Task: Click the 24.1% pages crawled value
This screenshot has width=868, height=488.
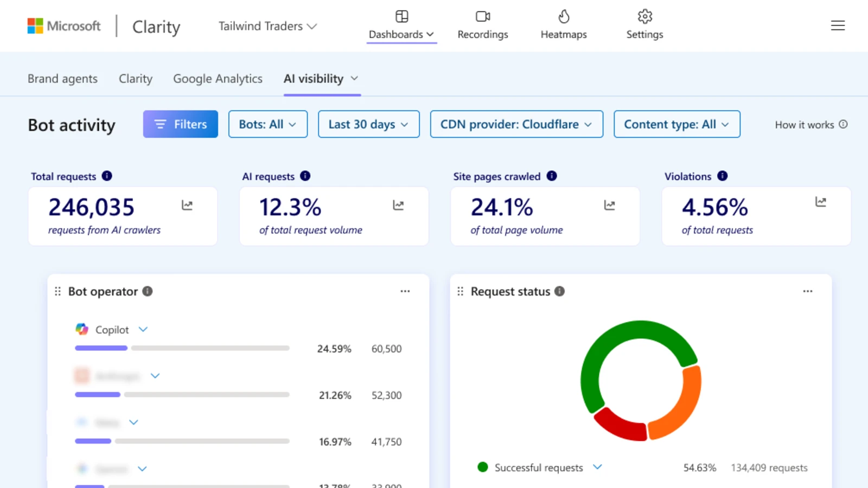Action: [502, 207]
